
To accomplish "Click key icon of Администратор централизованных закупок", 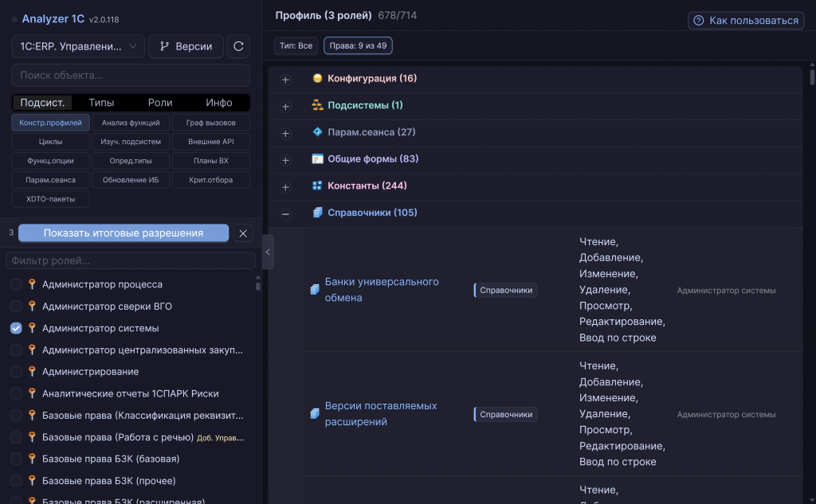I will click(x=32, y=350).
